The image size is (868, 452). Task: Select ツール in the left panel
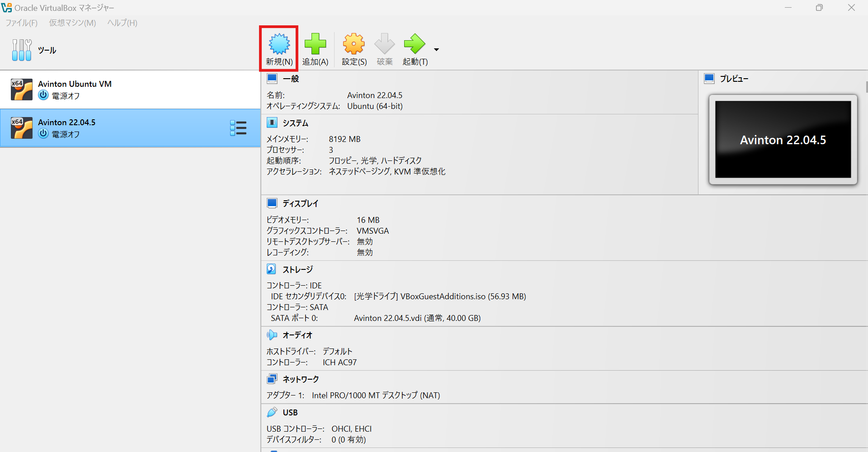(x=130, y=50)
